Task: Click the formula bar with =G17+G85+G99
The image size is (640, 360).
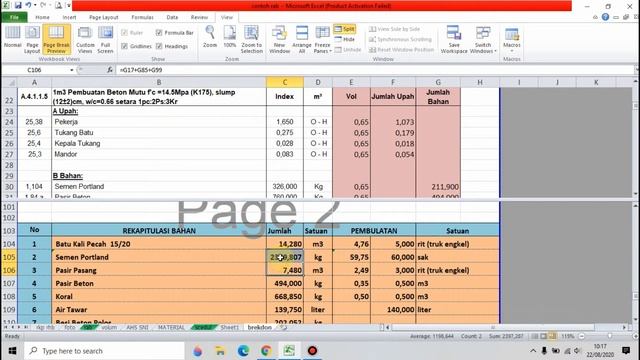Action: click(376, 70)
